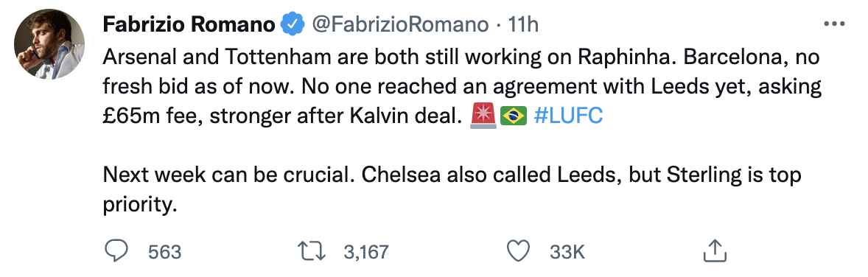Open the share tweet icon

pos(714,251)
